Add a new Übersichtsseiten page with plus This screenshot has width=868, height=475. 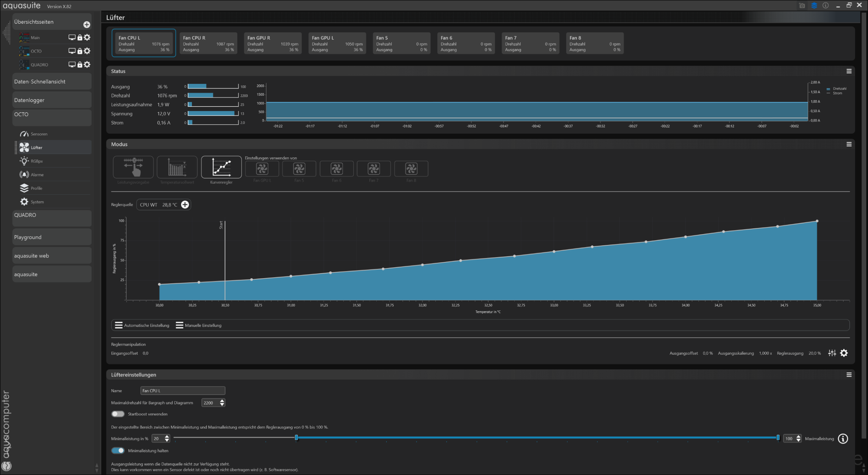coord(87,24)
